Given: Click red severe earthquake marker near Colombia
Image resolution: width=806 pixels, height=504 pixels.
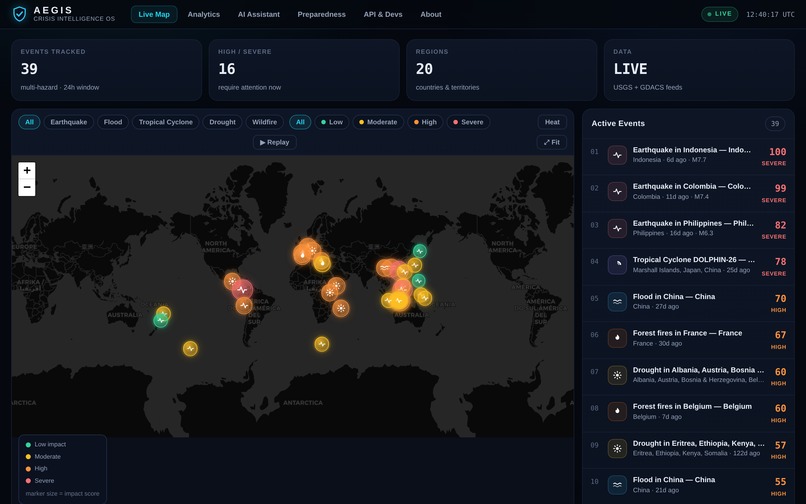Looking at the screenshot, I should [242, 290].
